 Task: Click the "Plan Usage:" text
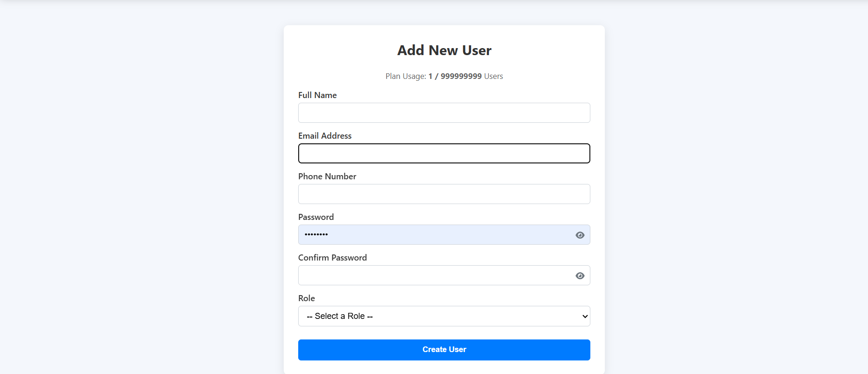coord(406,77)
